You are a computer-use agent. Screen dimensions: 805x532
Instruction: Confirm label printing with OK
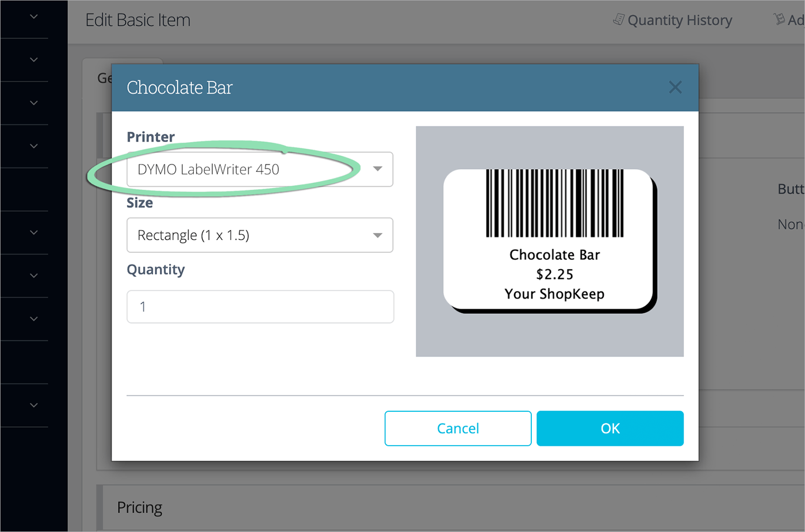pos(610,428)
